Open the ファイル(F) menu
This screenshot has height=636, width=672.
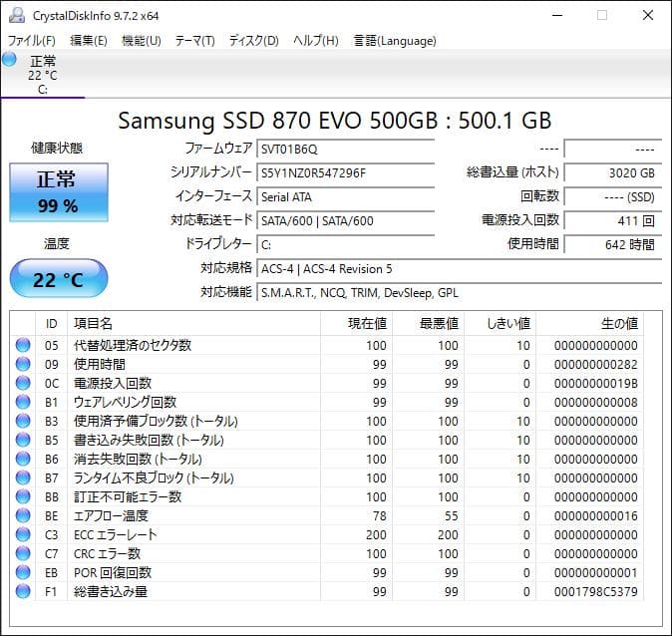click(x=32, y=41)
